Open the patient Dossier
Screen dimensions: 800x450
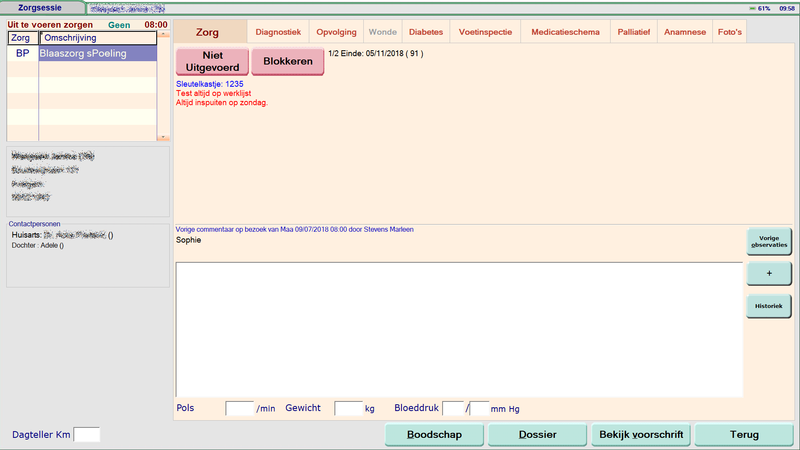pos(537,435)
